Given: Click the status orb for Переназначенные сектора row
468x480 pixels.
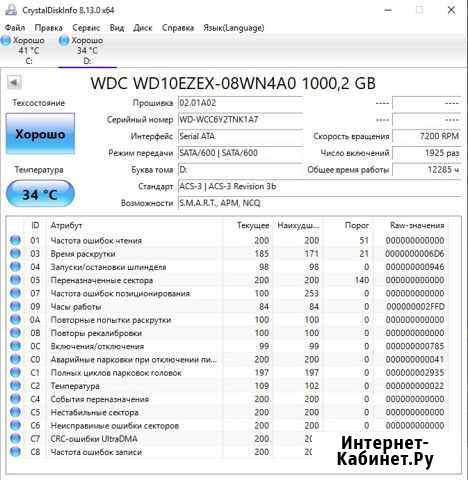Looking at the screenshot, I should tap(15, 280).
